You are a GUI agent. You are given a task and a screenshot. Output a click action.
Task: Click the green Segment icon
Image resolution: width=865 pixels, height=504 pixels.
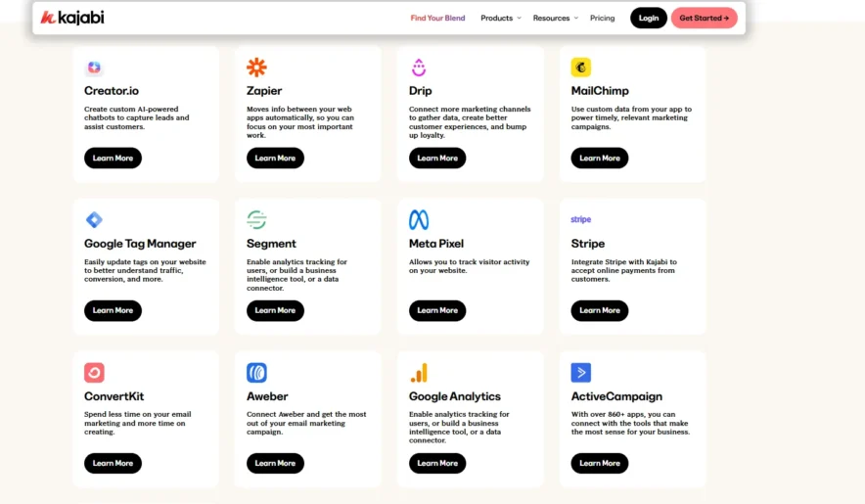pos(256,220)
